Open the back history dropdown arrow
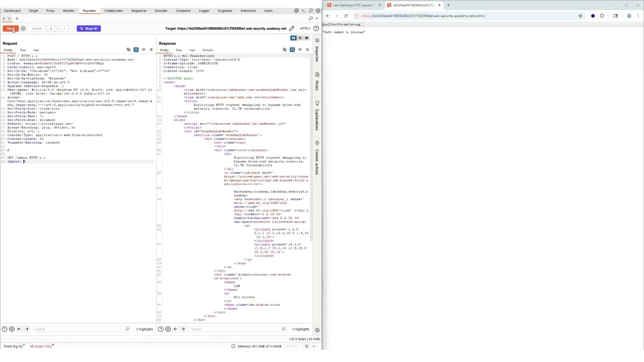 [x=56, y=29]
